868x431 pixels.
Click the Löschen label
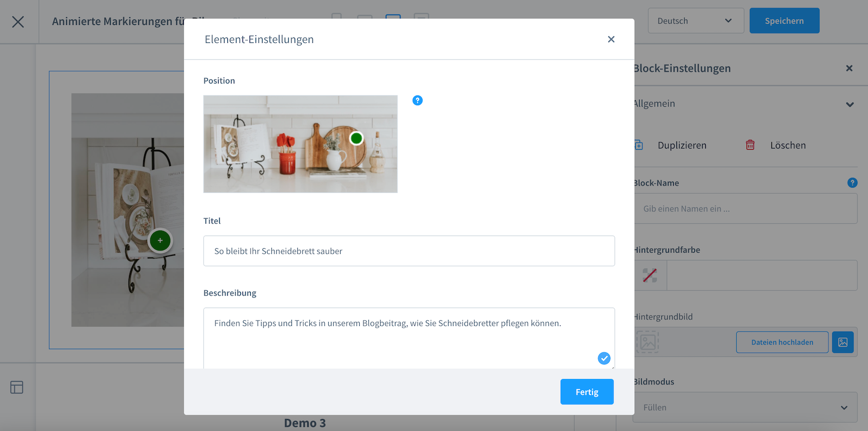click(788, 145)
